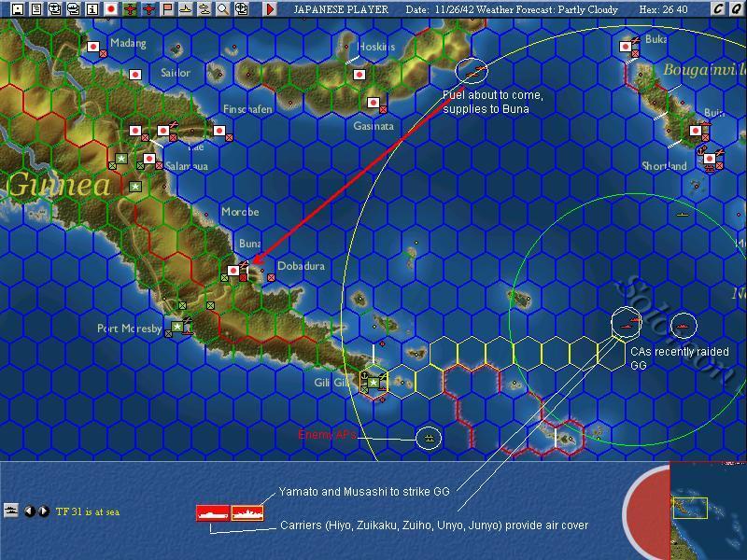Click the red pennant flag icon
747x560 pixels.
[167, 8]
